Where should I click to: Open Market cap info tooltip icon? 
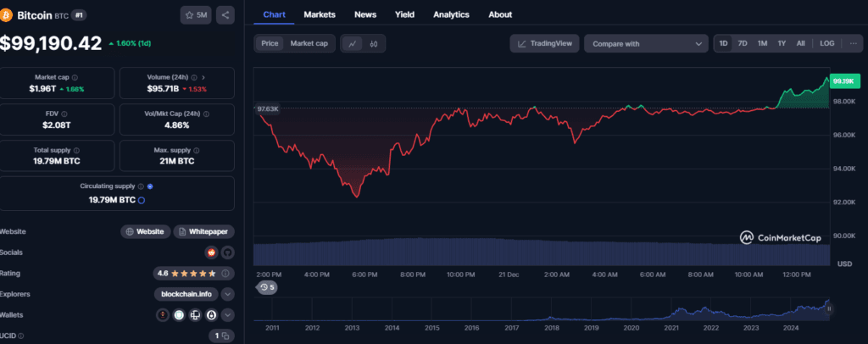tap(75, 77)
